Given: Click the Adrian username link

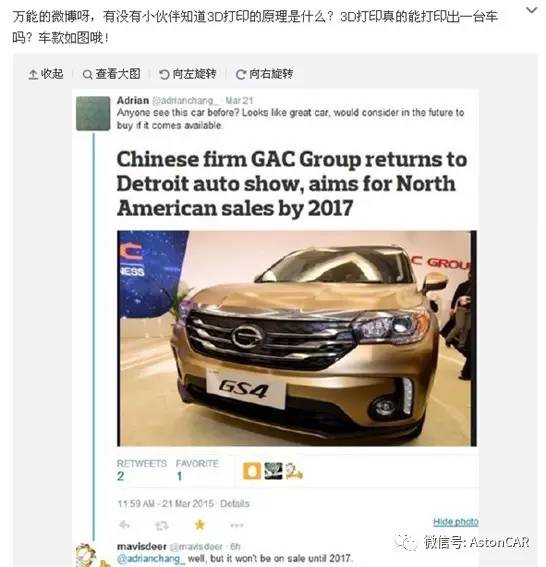Looking at the screenshot, I should [133, 100].
